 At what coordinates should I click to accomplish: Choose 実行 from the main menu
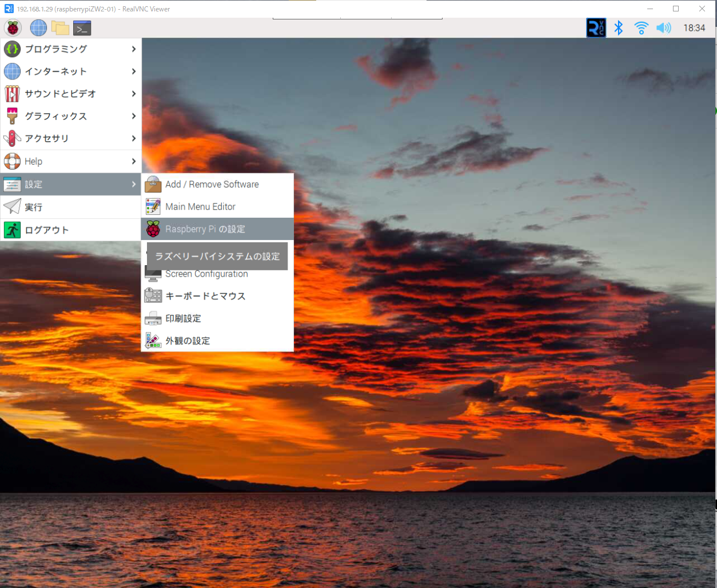(x=71, y=207)
